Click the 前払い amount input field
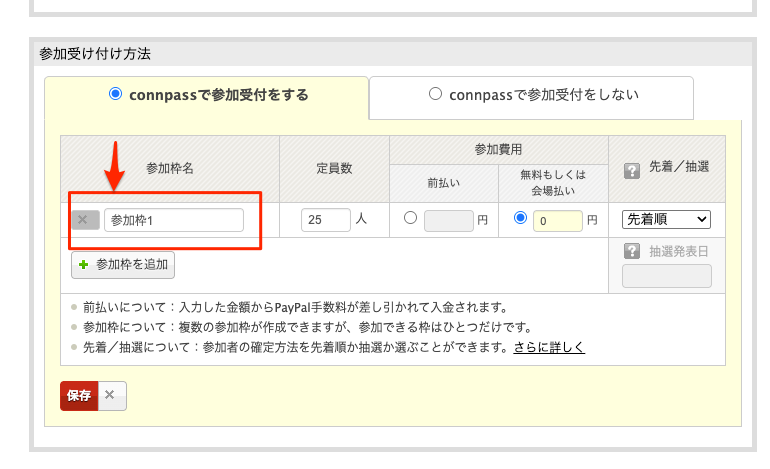This screenshot has height=469, width=770. click(x=449, y=221)
